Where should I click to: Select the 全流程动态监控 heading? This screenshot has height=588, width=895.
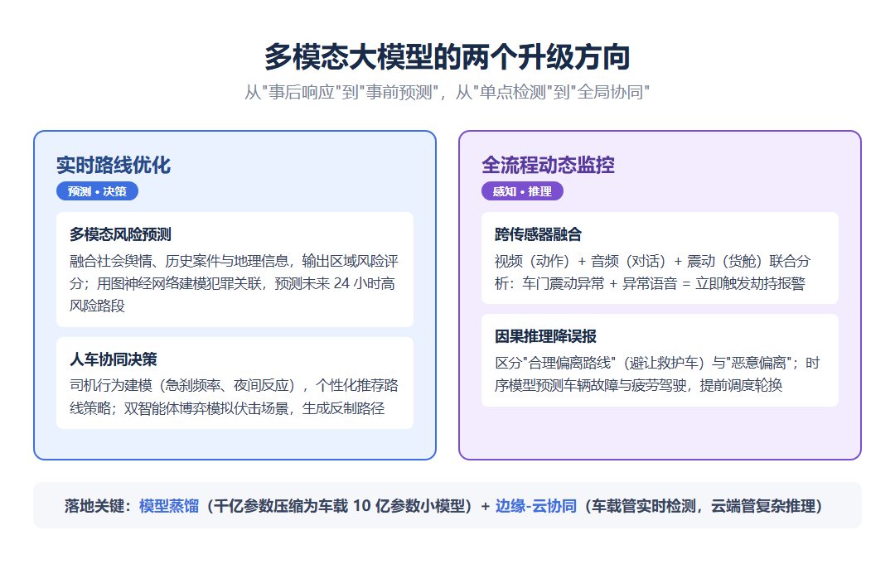[548, 165]
